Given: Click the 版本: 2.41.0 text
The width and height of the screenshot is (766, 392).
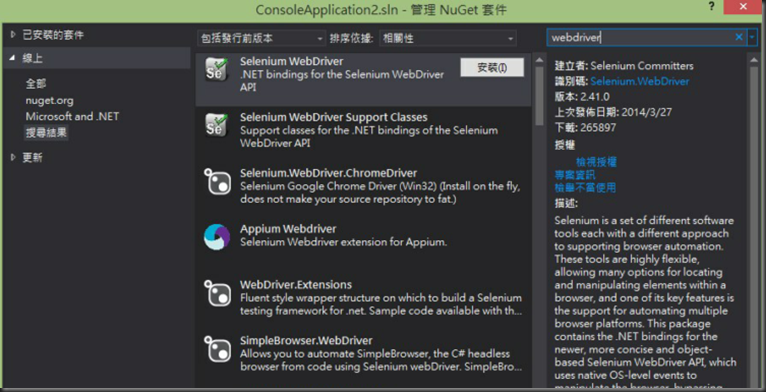Looking at the screenshot, I should [x=582, y=97].
